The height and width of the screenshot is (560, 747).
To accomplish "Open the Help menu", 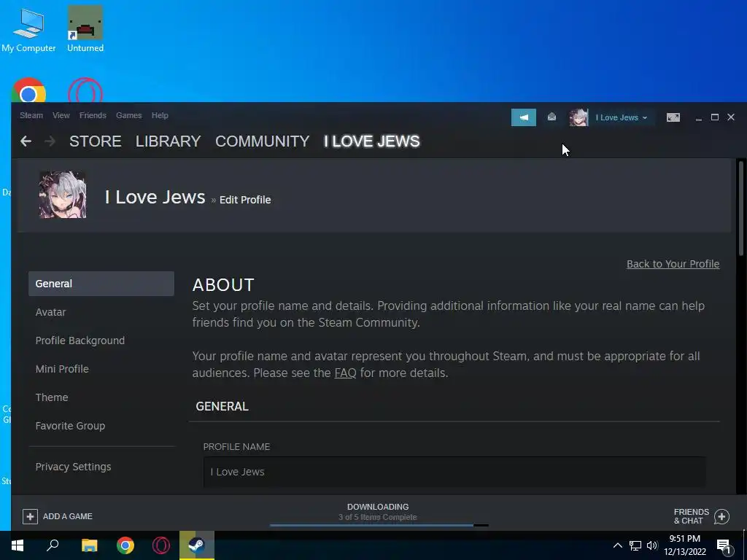I will pos(160,115).
